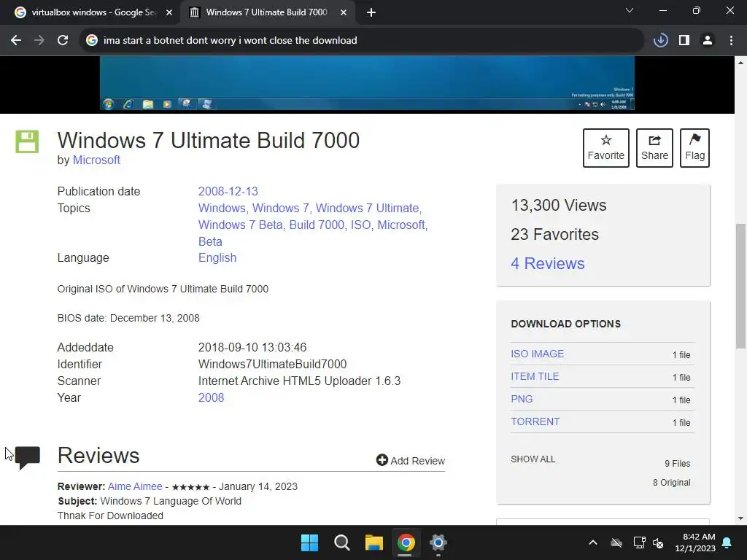Open taskbar Search

click(x=341, y=542)
